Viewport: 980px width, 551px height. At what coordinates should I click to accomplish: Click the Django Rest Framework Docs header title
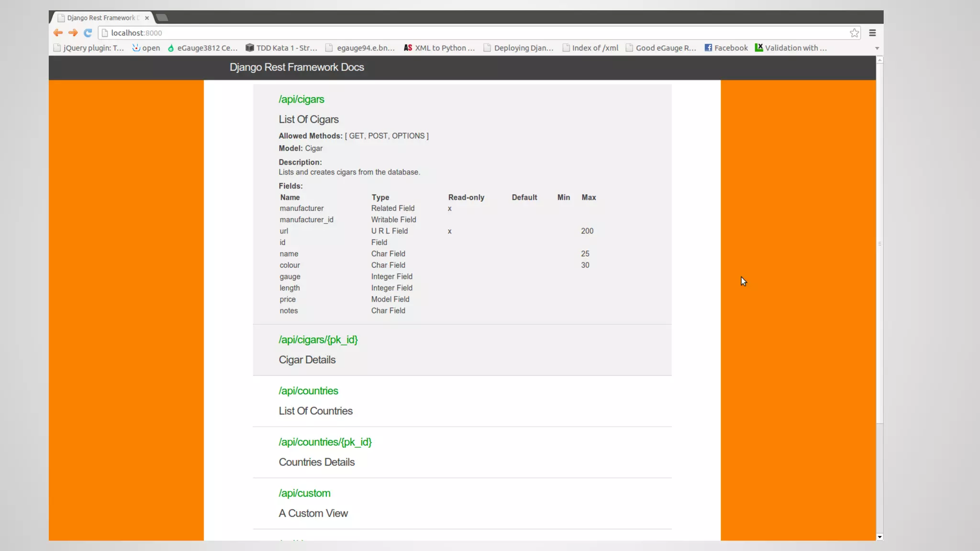click(x=297, y=67)
